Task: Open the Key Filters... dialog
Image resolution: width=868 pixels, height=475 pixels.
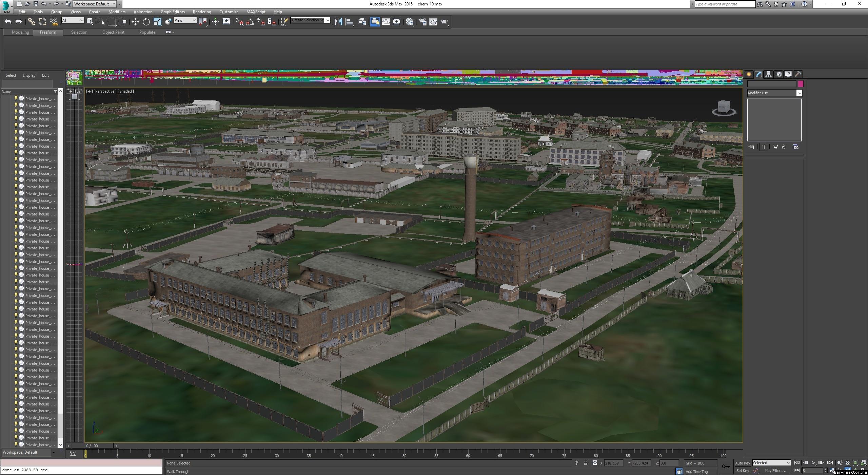Action: click(775, 471)
